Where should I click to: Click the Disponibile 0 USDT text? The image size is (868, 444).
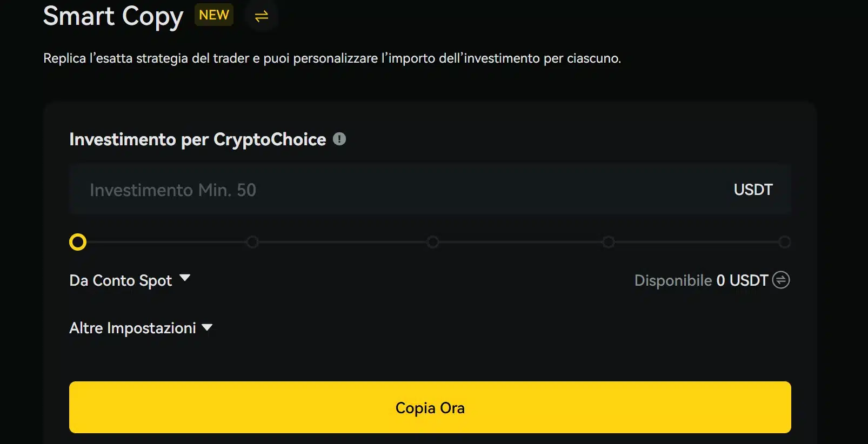pos(702,280)
